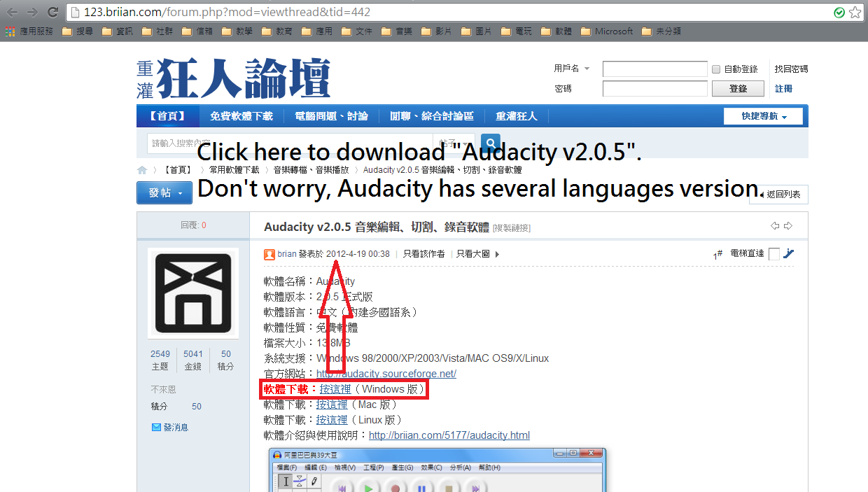Click the 發消息 envelope message link
This screenshot has height=492, width=868.
170,427
